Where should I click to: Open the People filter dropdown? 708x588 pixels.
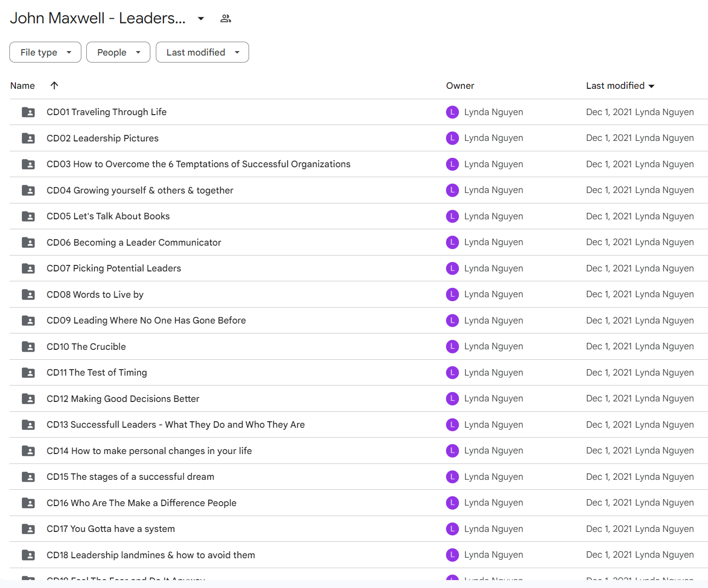point(118,52)
